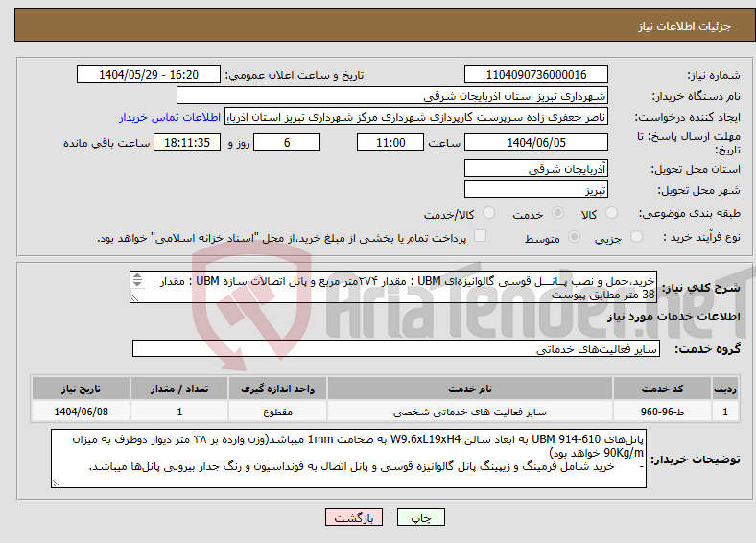Viewport: 756px width, 543px height.
Task: Click the نام خدمت column header
Action: pos(470,389)
